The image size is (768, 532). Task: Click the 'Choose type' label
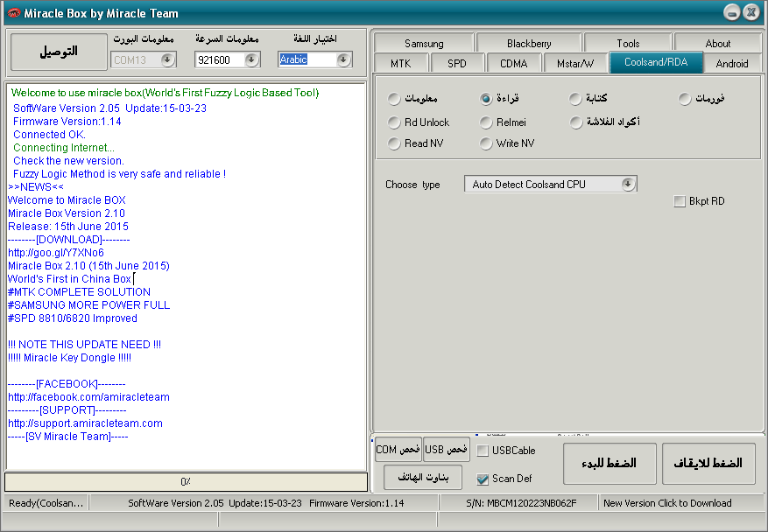click(412, 185)
